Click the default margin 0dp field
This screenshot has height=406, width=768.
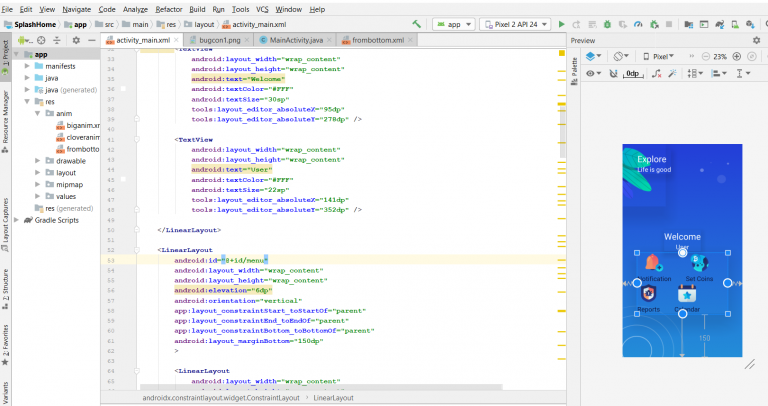click(634, 74)
